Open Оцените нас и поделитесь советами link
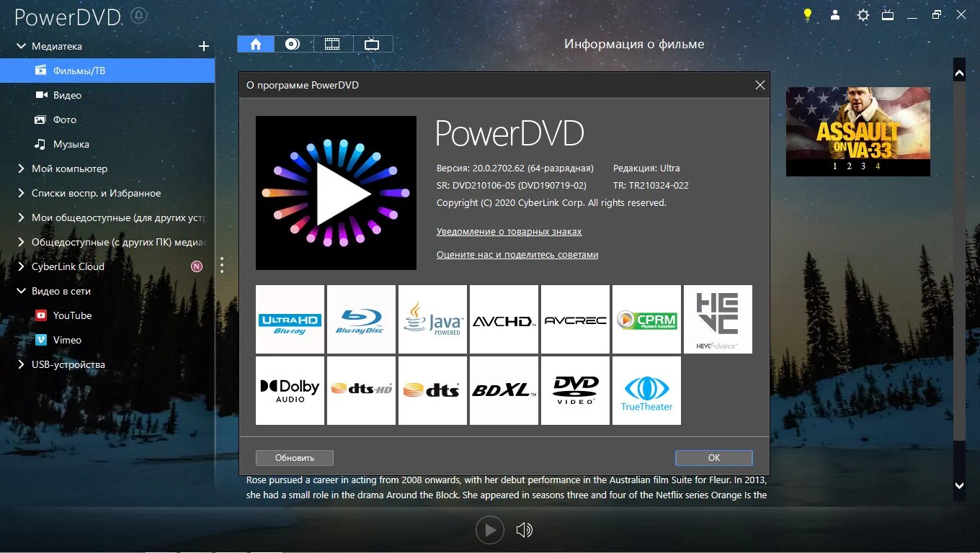Screen dimensions: 980x553 (x=517, y=255)
